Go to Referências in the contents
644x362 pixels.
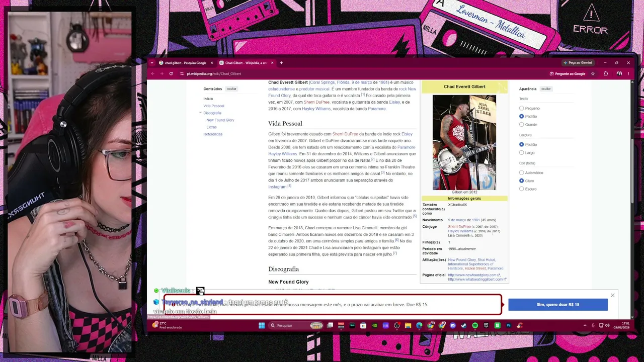(x=213, y=134)
